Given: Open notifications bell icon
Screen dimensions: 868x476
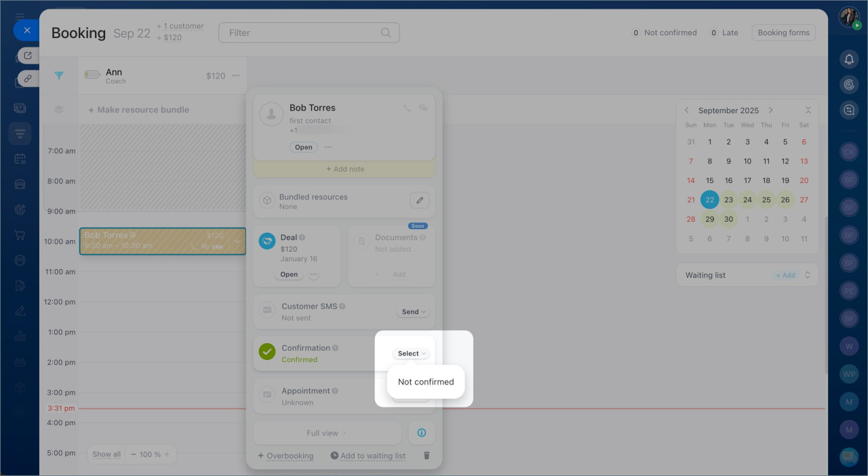Looking at the screenshot, I should tap(848, 60).
